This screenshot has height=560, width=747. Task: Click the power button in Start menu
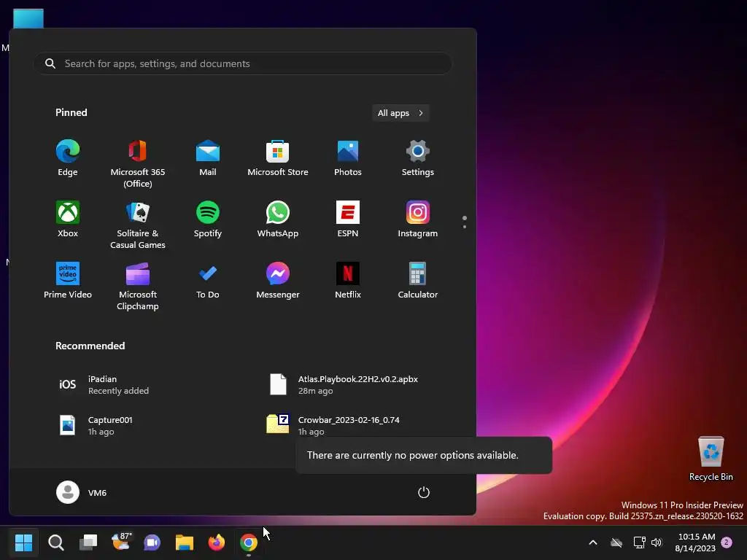click(x=424, y=492)
